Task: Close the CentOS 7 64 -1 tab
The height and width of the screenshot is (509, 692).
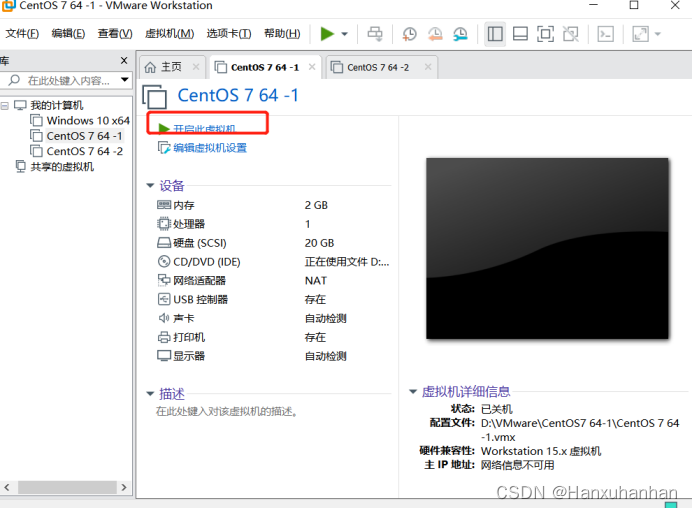Action: coord(312,67)
